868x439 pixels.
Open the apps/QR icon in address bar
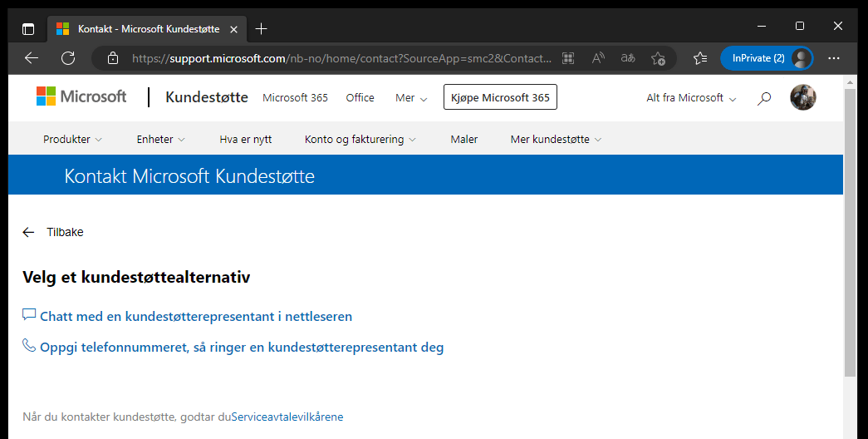point(568,58)
